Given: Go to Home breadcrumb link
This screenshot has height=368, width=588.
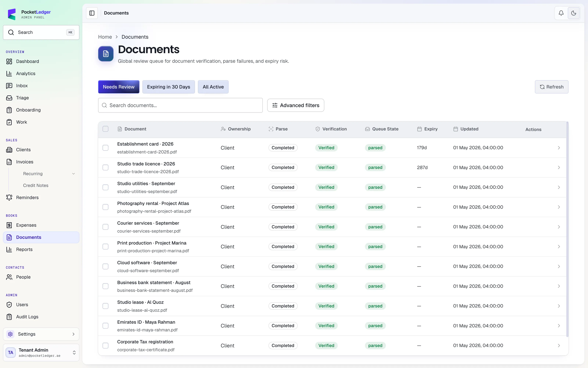Looking at the screenshot, I should pos(105,37).
